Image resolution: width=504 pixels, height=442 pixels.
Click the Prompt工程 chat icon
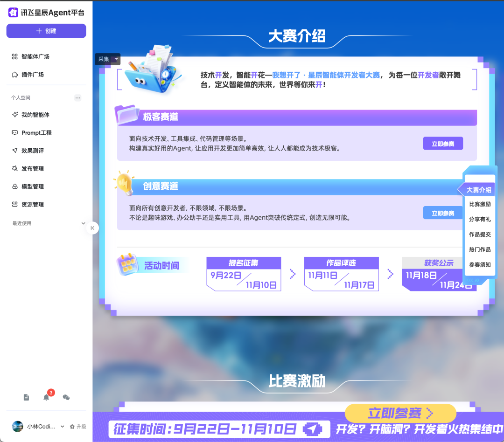pos(15,133)
